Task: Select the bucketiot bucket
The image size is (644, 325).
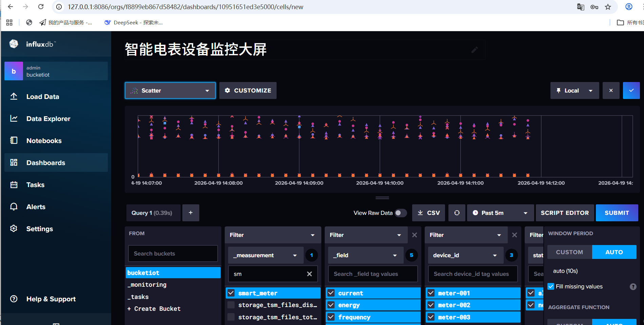Action: tap(173, 273)
